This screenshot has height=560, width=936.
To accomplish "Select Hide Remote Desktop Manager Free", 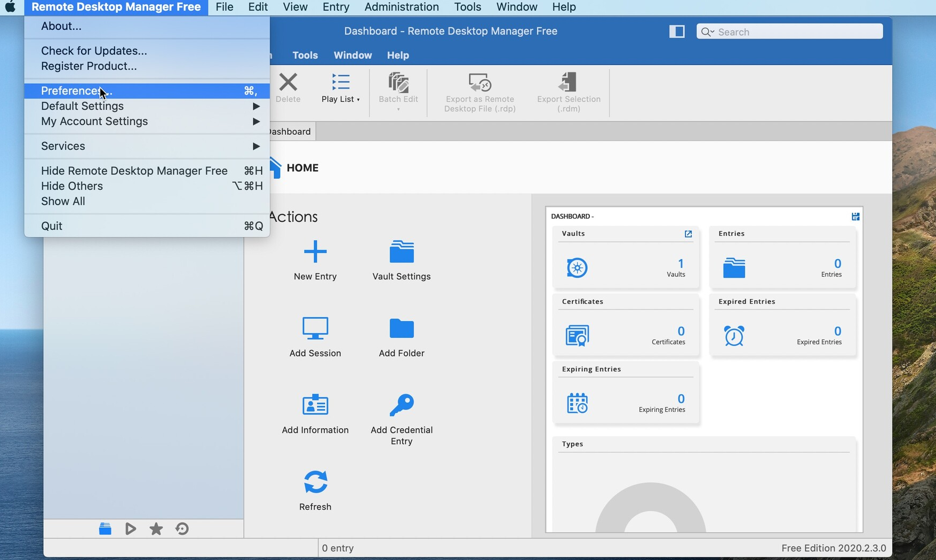I will point(147,171).
